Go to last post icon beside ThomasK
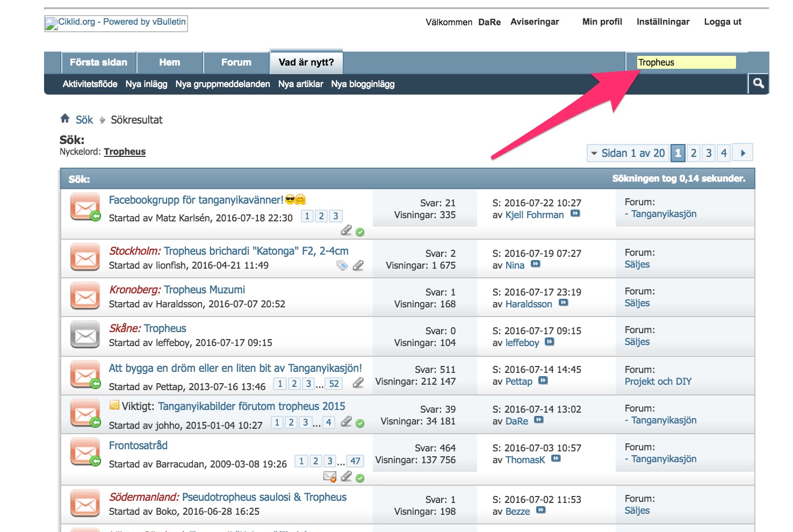Screen dimensions: 793x532 [556, 458]
